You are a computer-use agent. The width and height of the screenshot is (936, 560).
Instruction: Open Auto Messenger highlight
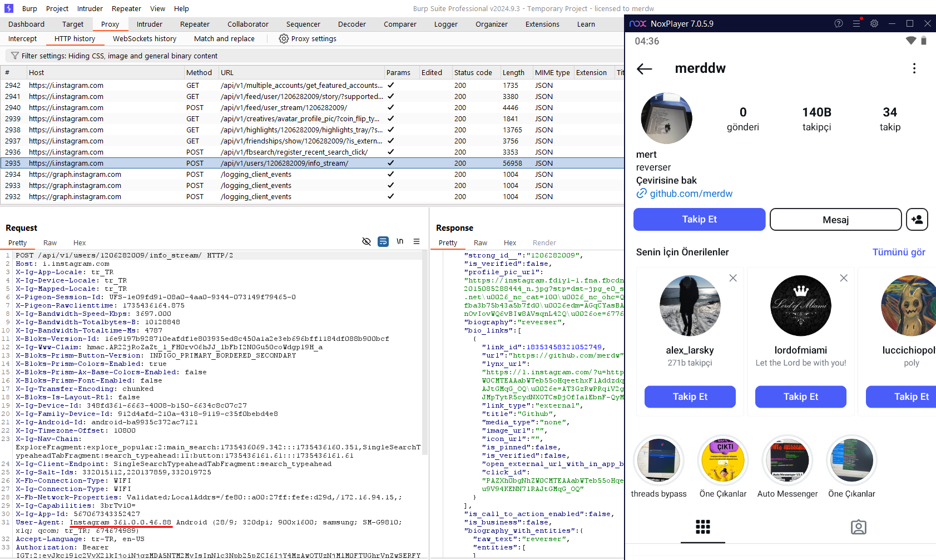(x=788, y=460)
